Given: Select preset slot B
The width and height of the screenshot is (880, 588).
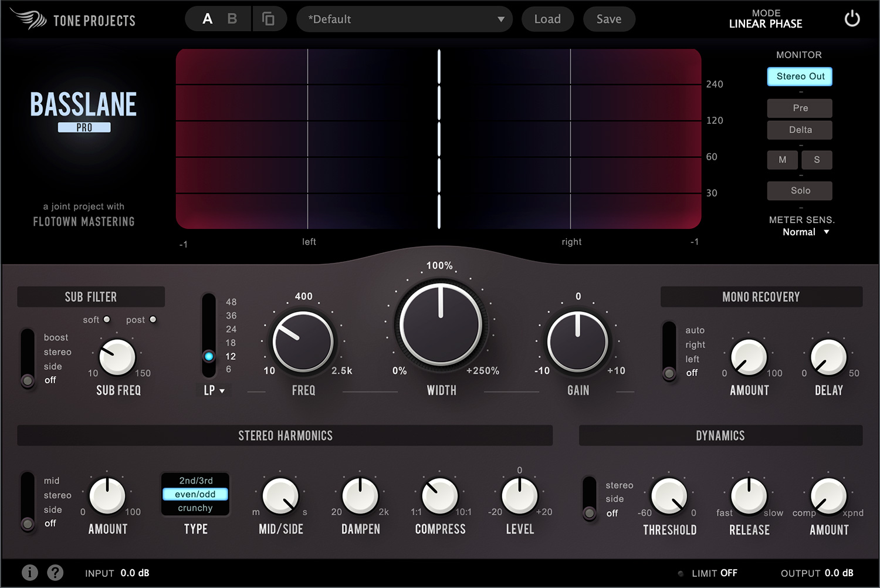Looking at the screenshot, I should pyautogui.click(x=232, y=19).
